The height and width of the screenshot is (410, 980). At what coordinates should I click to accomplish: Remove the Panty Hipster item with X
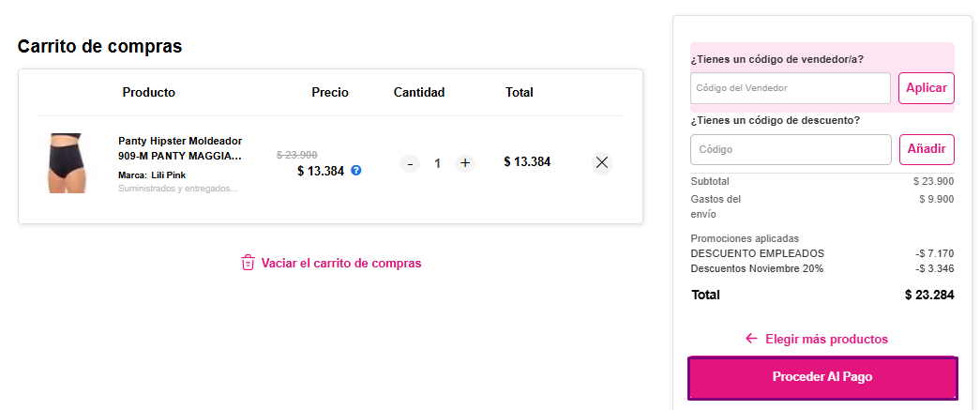[602, 162]
